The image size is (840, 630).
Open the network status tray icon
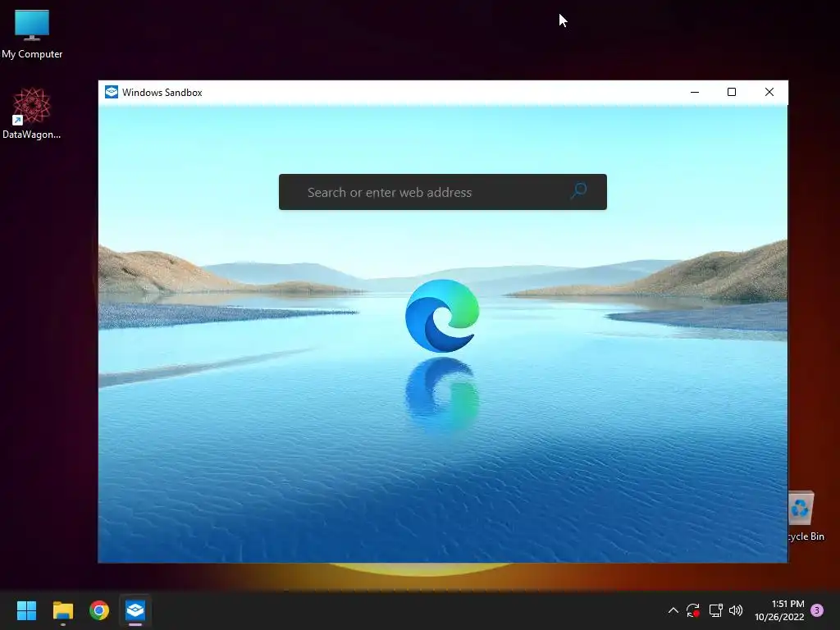pyautogui.click(x=715, y=610)
